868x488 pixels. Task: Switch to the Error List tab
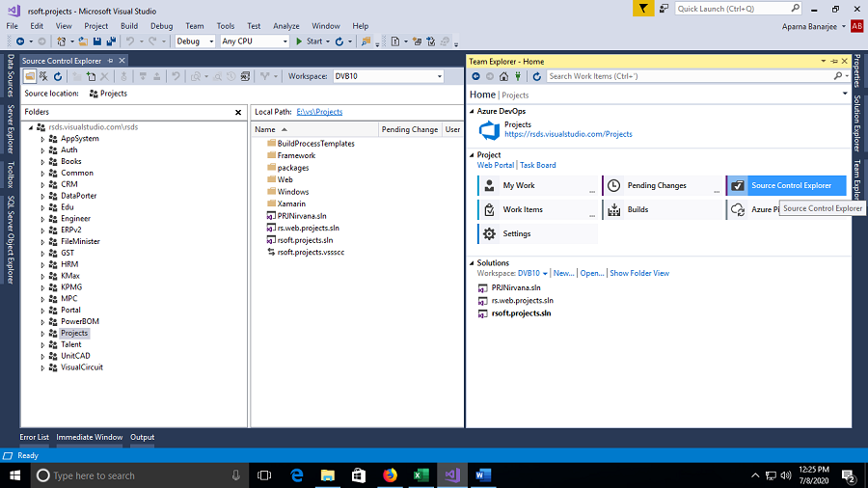click(x=35, y=437)
